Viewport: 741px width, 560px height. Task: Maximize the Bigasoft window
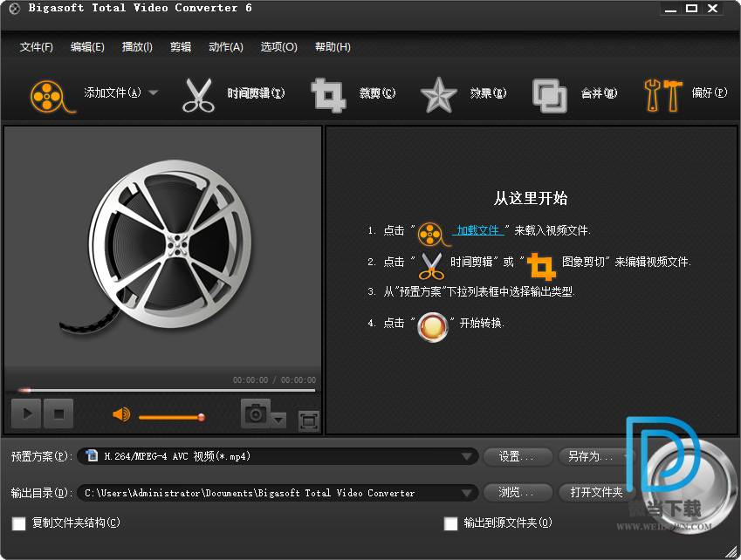tap(692, 9)
